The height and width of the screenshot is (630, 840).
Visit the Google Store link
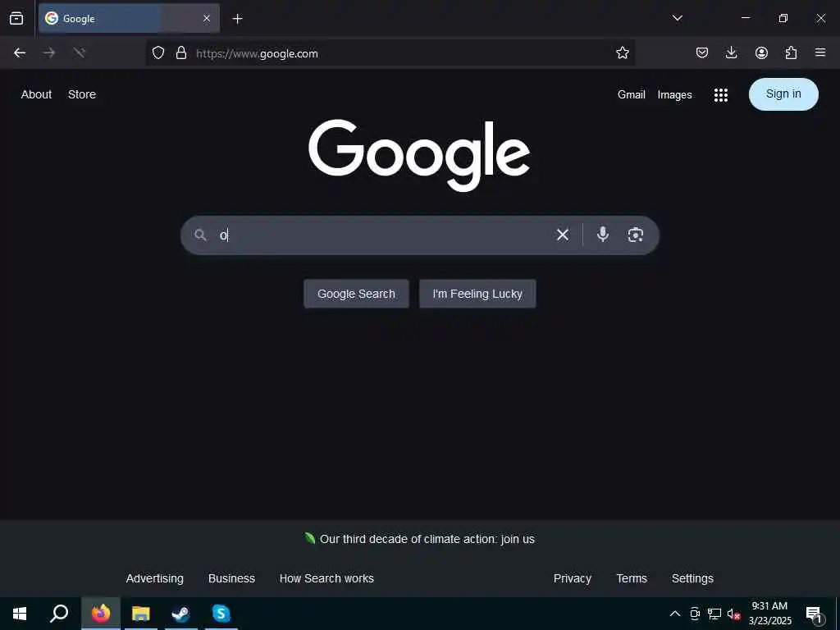[82, 94]
